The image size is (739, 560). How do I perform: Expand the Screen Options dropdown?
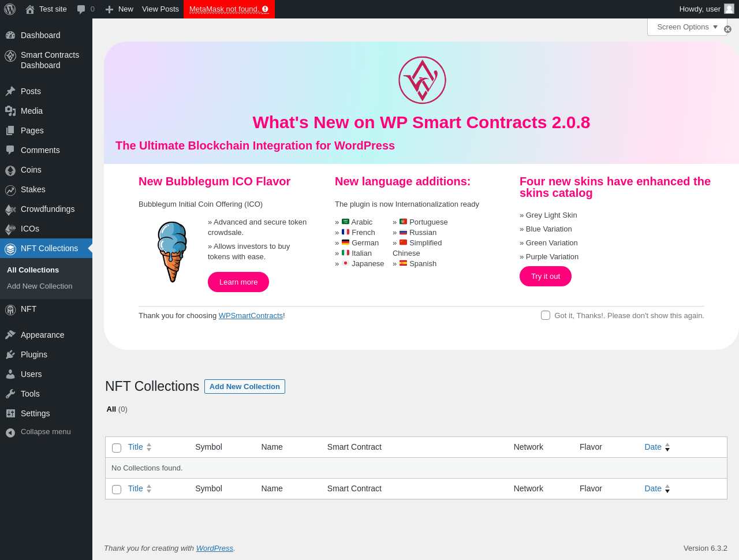coord(687,27)
